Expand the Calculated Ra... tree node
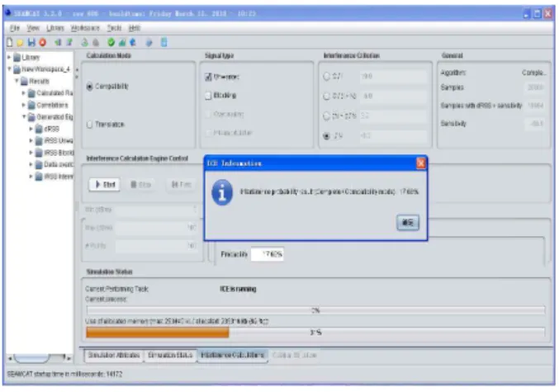This screenshot has width=559, height=392. [23, 93]
